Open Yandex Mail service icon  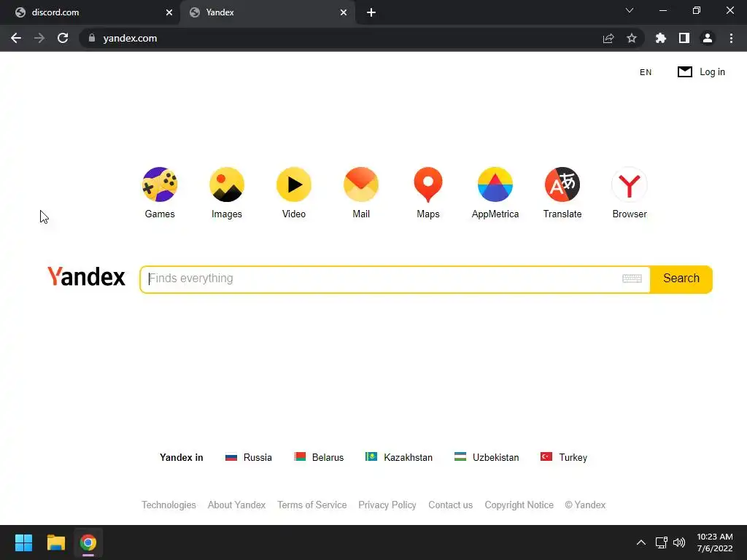[x=361, y=184]
